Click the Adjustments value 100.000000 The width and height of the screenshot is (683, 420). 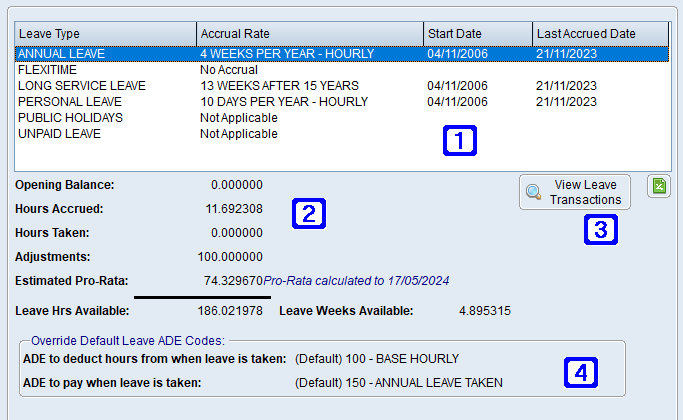[x=230, y=257]
